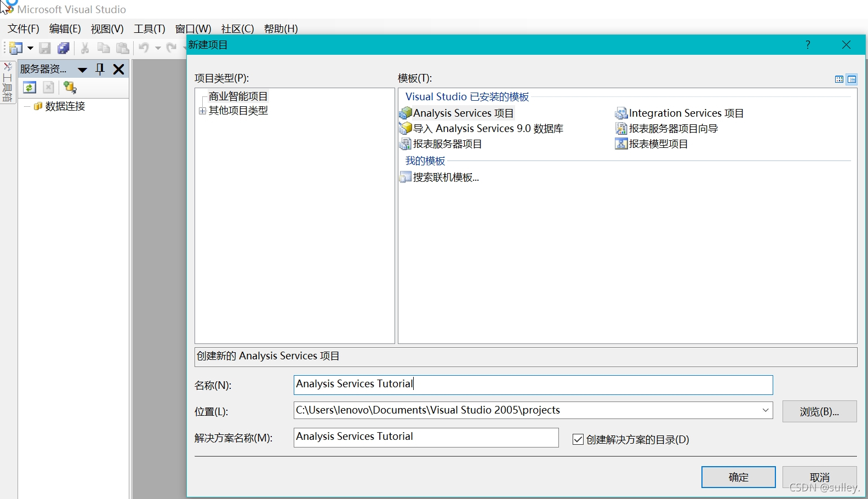This screenshot has width=868, height=499.
Task: Switch templates to large icons view
Action: pyautogui.click(x=839, y=79)
